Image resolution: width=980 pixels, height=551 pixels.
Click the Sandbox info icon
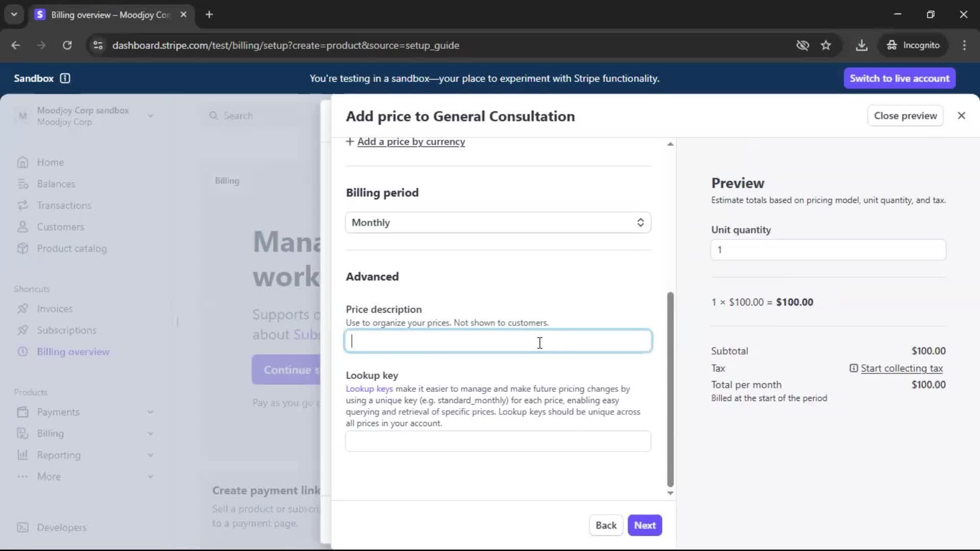click(65, 78)
